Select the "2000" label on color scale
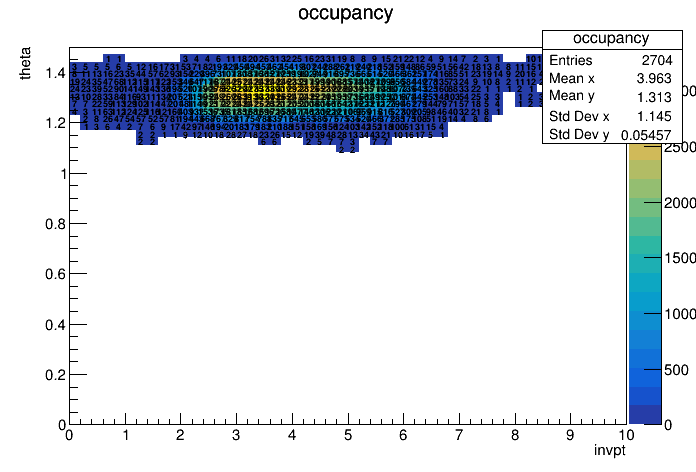This screenshot has height=472, width=696. (680, 202)
